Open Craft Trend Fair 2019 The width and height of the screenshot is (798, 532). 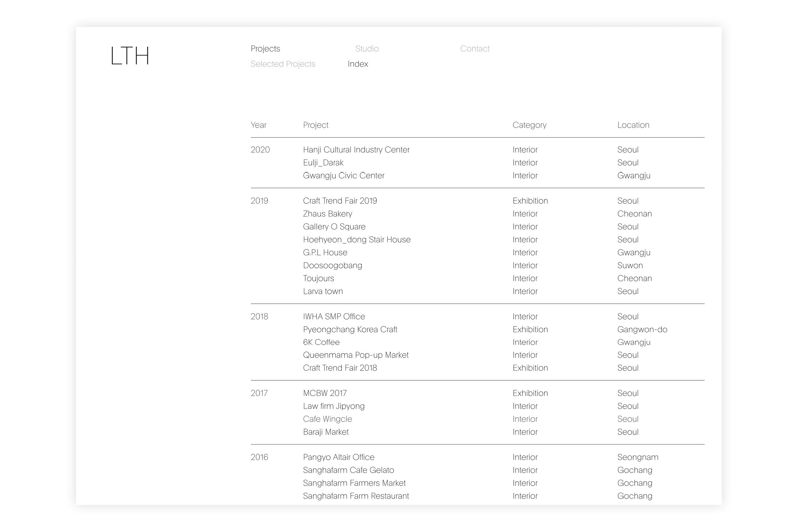click(339, 200)
